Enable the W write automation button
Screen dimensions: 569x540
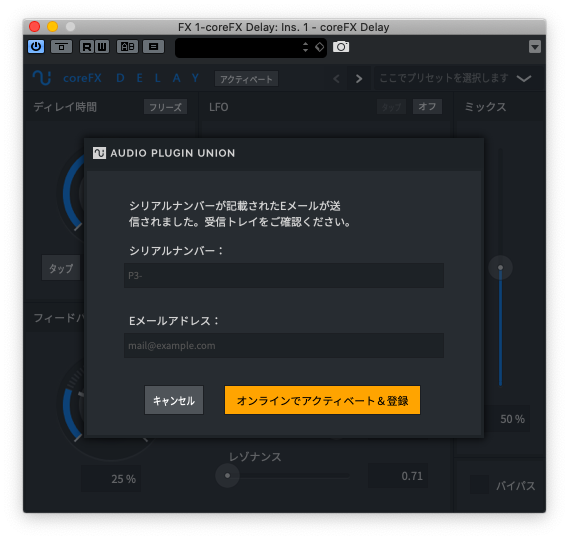tap(102, 46)
